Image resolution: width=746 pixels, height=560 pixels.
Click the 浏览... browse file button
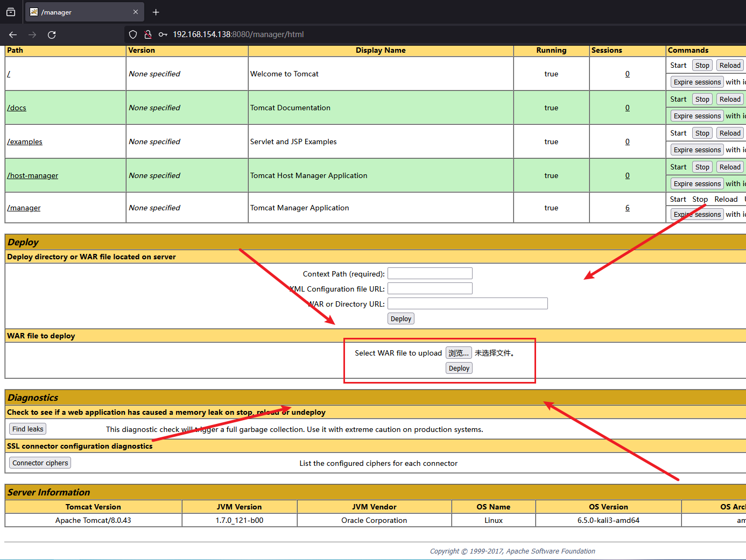tap(459, 353)
